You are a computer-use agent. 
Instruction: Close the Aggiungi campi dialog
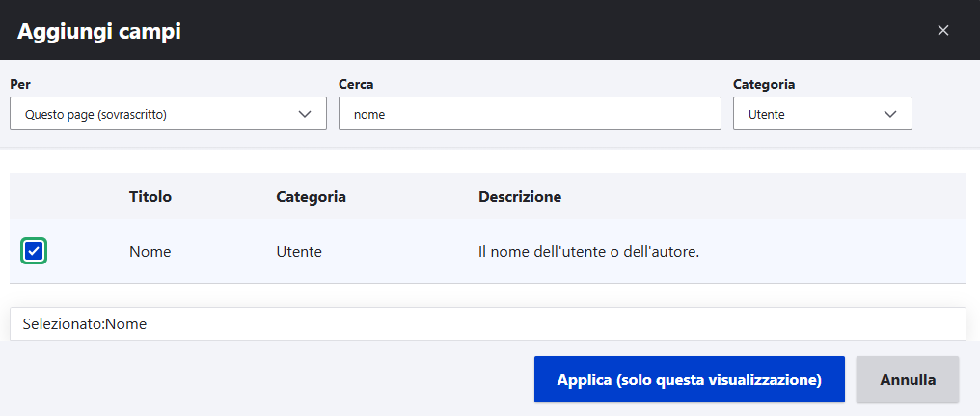(943, 30)
